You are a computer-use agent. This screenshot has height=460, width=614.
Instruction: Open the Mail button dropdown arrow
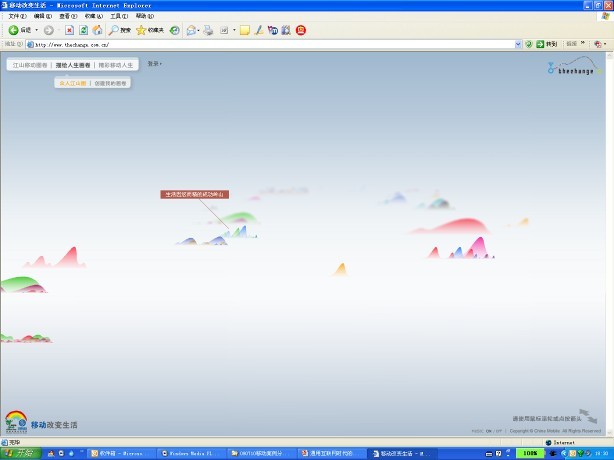[x=198, y=30]
